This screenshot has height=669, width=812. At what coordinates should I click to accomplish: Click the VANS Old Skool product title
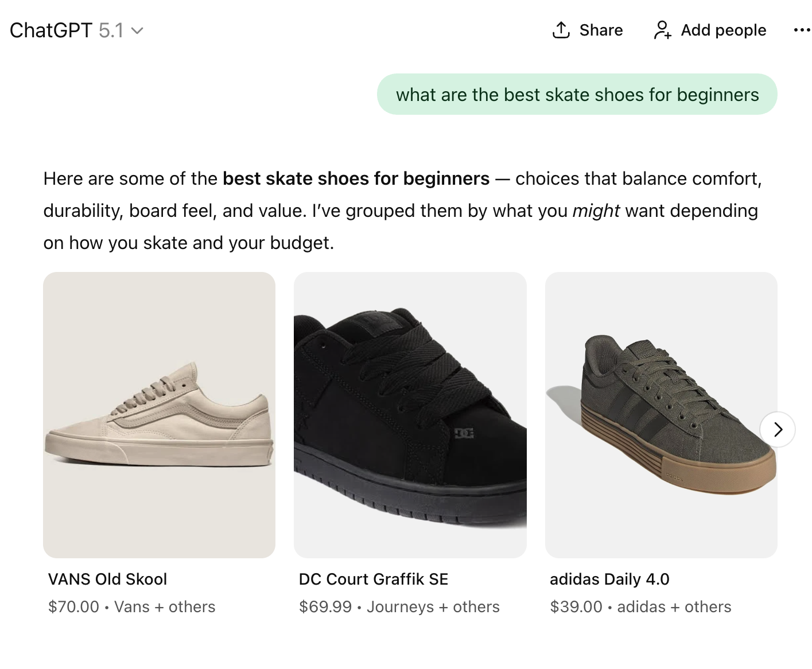[x=107, y=579]
